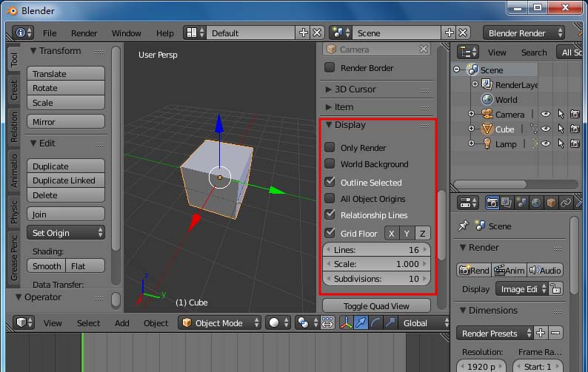
Task: Open the Window menu
Action: click(x=126, y=33)
